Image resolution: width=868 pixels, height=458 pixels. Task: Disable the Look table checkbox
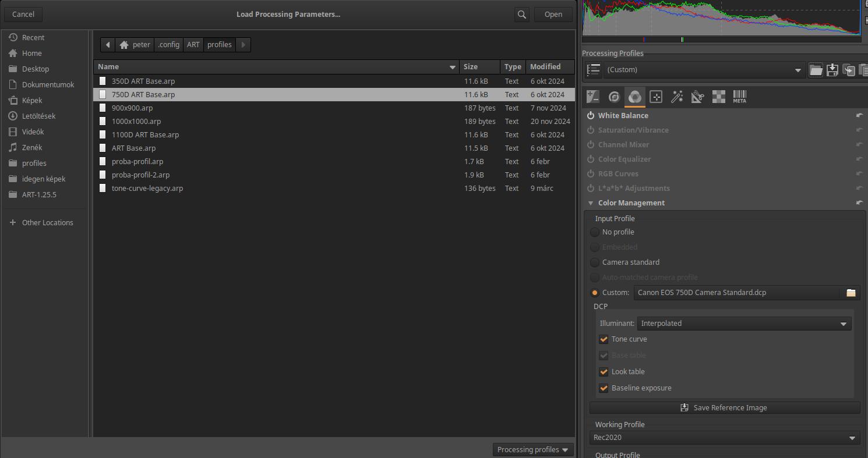pyautogui.click(x=604, y=372)
